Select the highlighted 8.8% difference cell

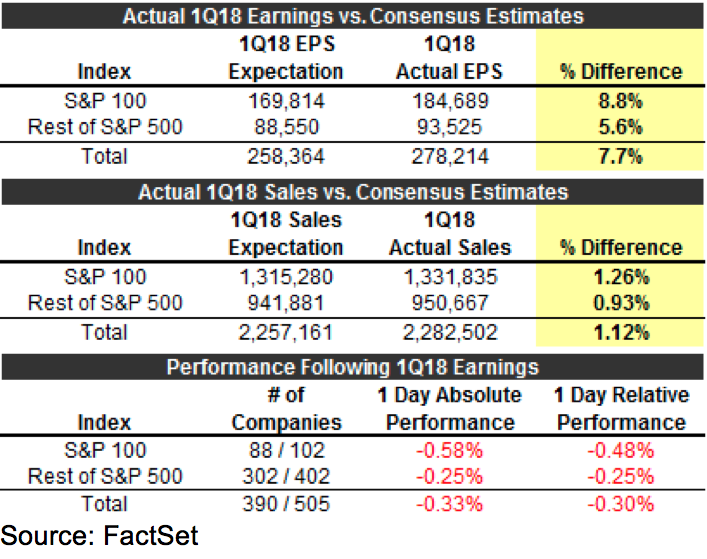[x=621, y=100]
